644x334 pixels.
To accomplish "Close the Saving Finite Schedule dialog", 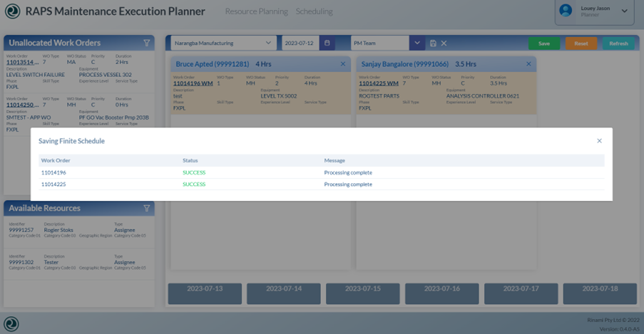I will (x=599, y=141).
